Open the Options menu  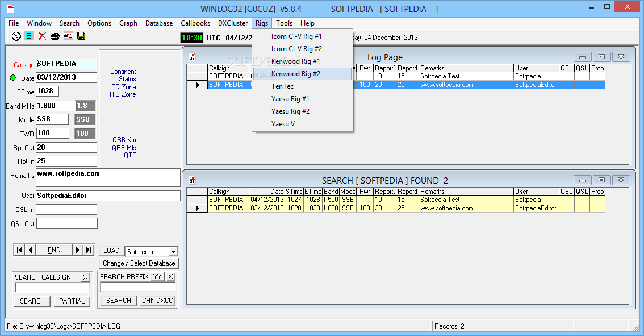[x=99, y=23]
